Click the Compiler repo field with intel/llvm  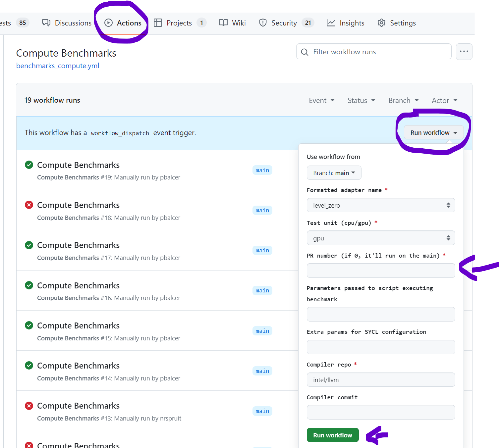[x=381, y=379]
